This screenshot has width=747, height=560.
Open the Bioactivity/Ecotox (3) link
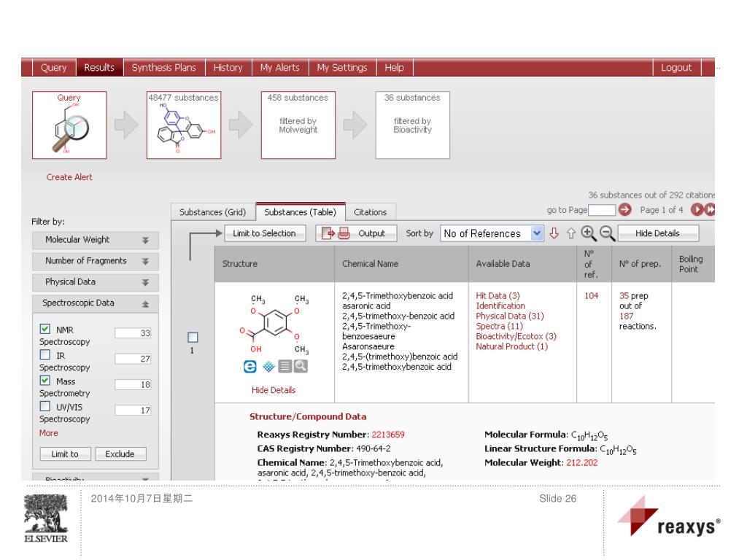(x=516, y=336)
